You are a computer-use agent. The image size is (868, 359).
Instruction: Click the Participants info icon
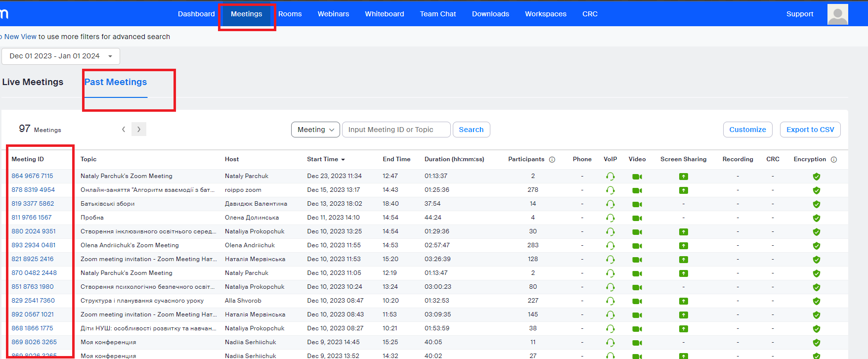pyautogui.click(x=552, y=160)
